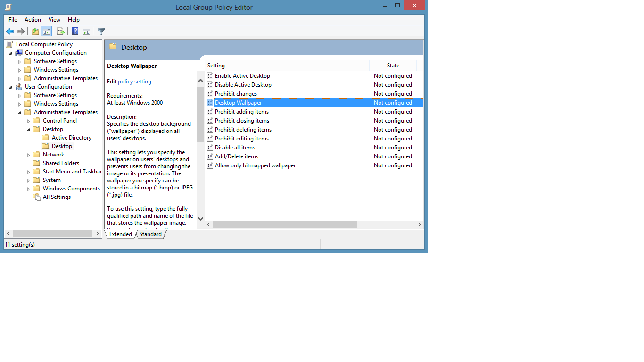Expand Software Settings under Computer Configuration
644x362 pixels.
20,61
